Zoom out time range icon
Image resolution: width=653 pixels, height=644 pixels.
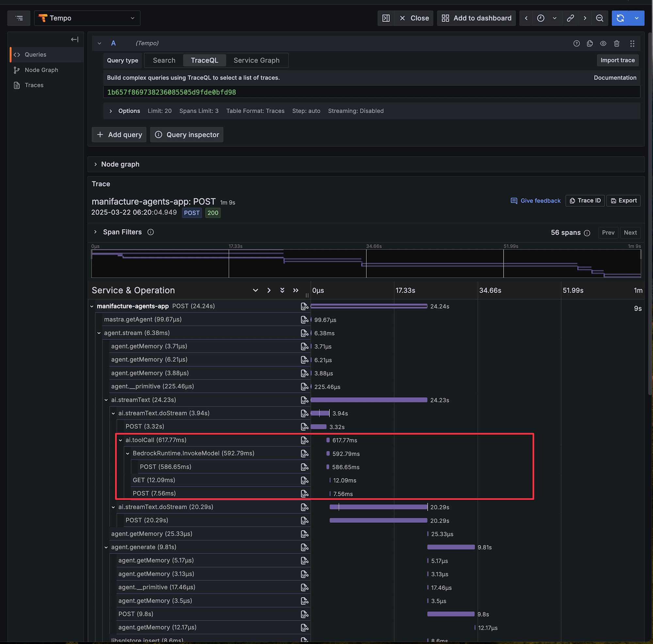pos(599,18)
